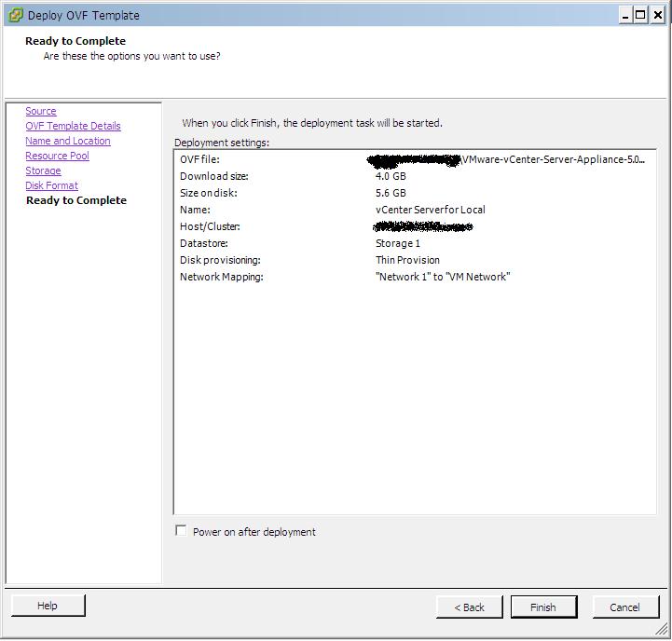Select the Thin Provision value
This screenshot has width=672, height=641.
(407, 260)
